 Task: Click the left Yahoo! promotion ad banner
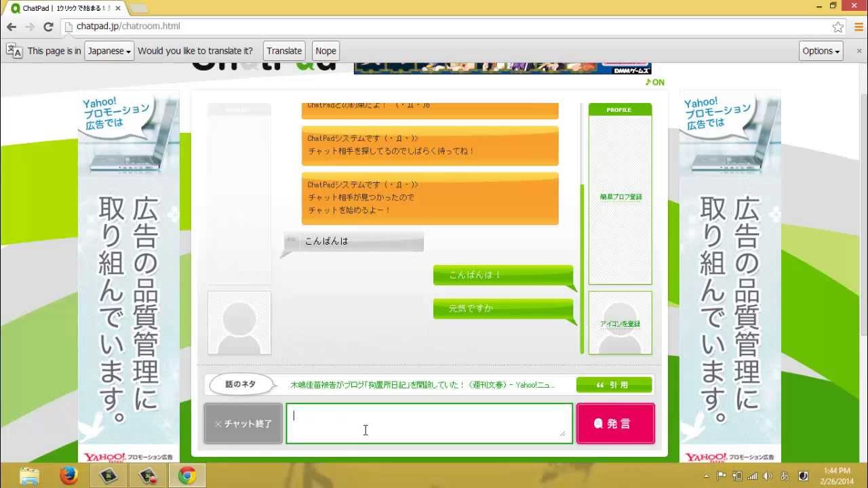pyautogui.click(x=129, y=277)
